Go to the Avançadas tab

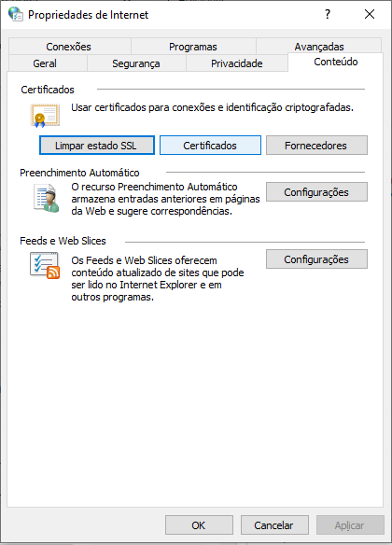tap(319, 47)
